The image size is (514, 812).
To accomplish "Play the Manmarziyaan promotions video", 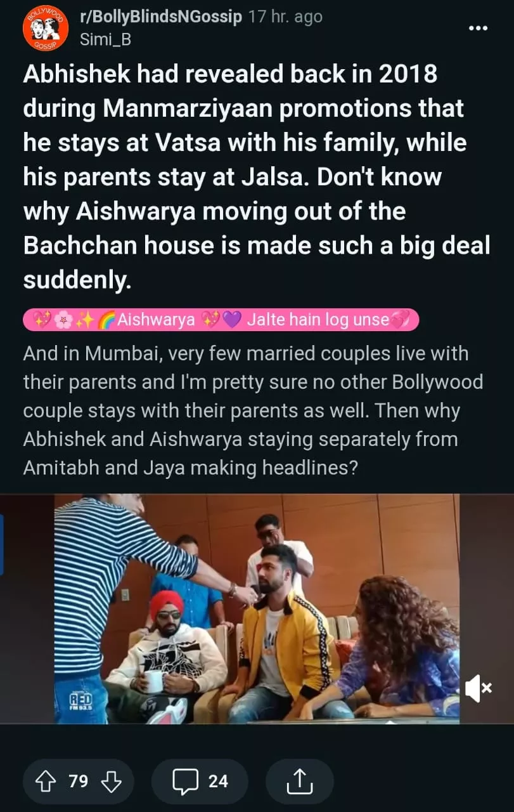I will coord(257,609).
